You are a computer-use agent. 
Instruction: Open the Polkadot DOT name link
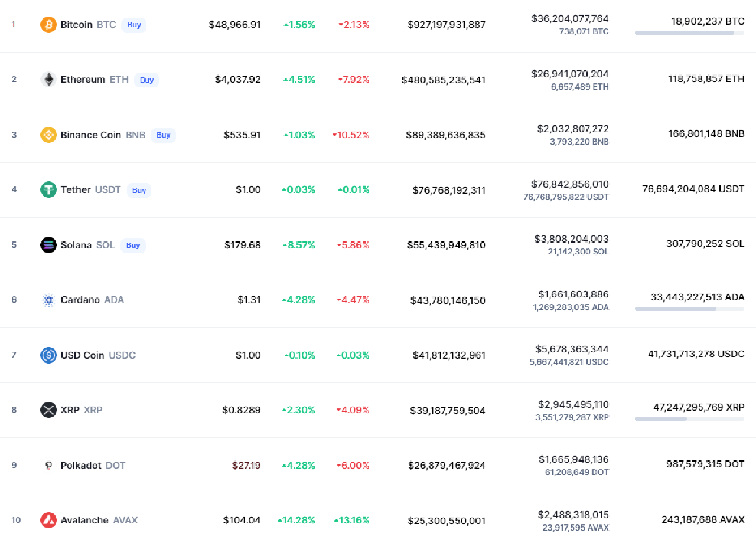93,465
